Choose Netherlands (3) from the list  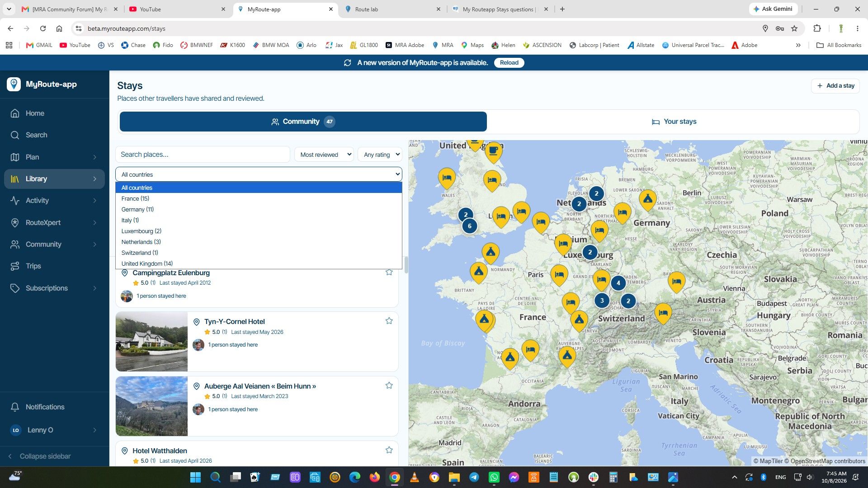(259, 242)
